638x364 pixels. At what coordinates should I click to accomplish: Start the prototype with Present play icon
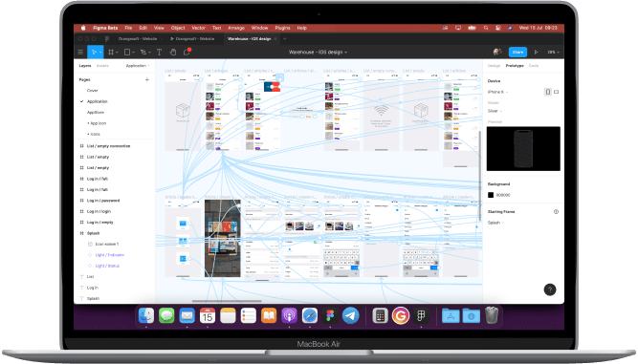click(x=536, y=52)
